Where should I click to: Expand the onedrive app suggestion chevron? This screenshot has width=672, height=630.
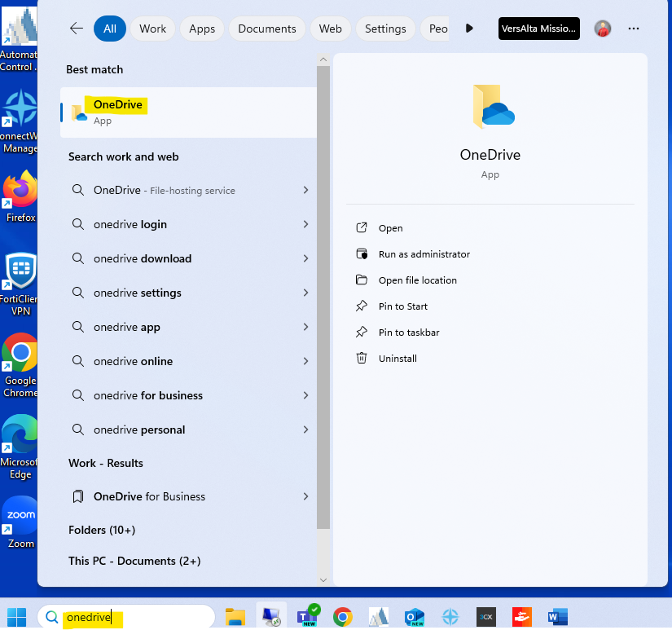(305, 327)
